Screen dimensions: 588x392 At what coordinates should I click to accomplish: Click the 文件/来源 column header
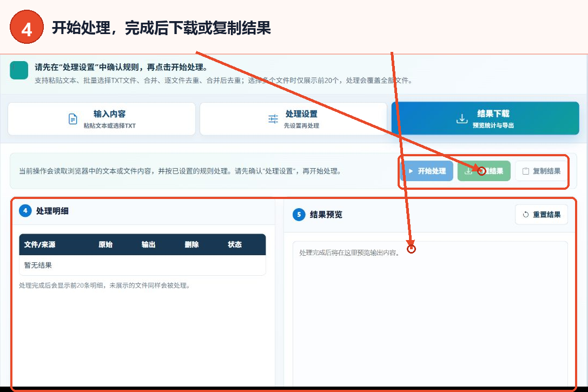pyautogui.click(x=39, y=244)
